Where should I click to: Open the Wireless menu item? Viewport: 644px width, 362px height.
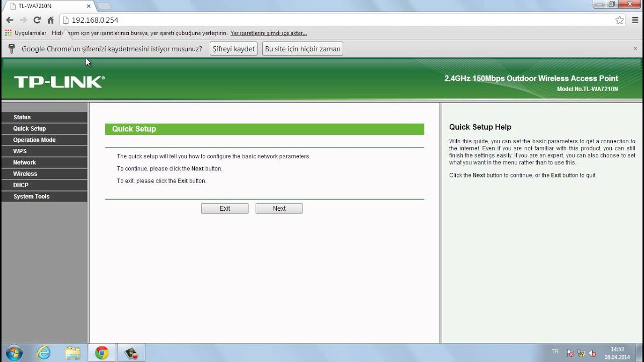click(44, 174)
